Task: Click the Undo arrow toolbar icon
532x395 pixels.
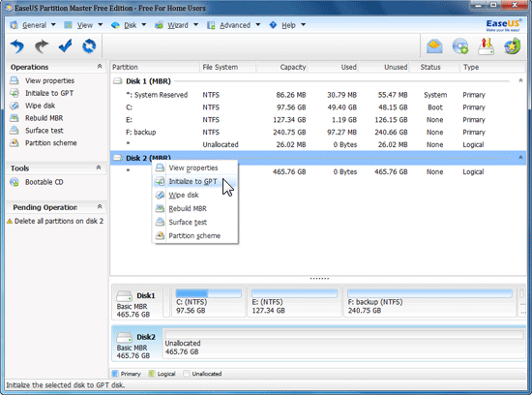Action: pos(17,46)
